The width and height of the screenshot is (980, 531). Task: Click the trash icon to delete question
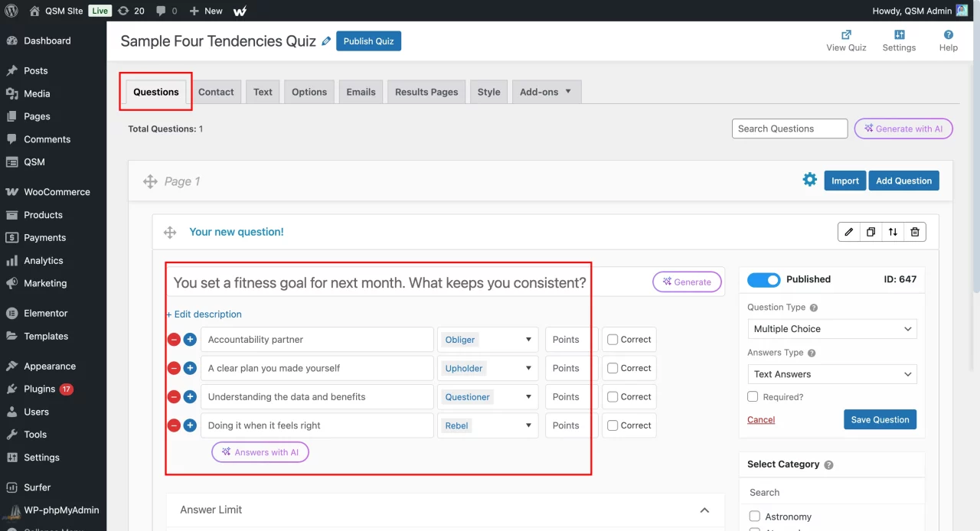(915, 232)
